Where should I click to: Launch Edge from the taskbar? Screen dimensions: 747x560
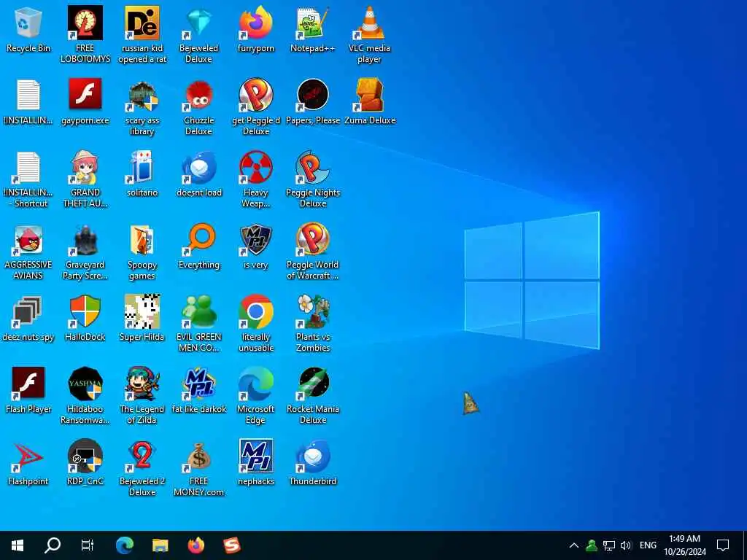[x=125, y=545]
